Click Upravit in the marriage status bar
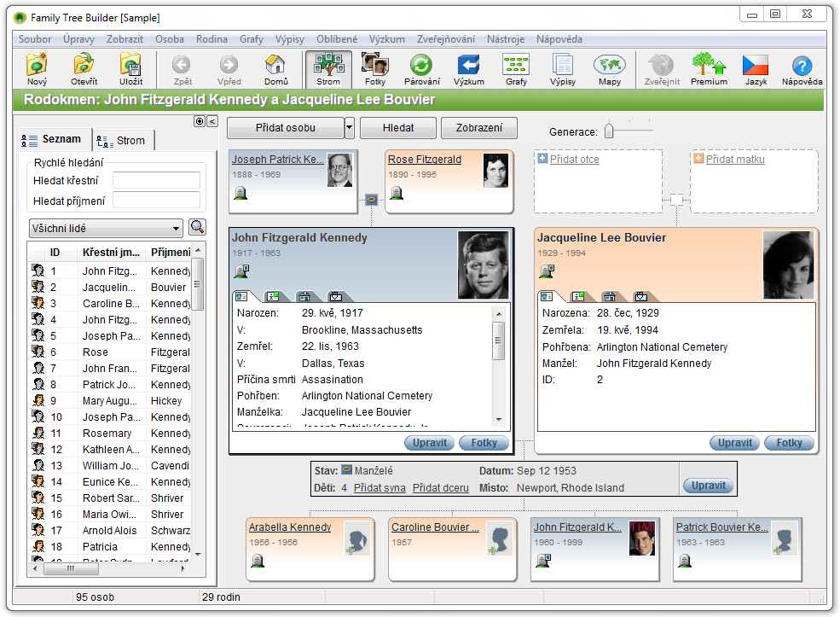 pos(708,486)
